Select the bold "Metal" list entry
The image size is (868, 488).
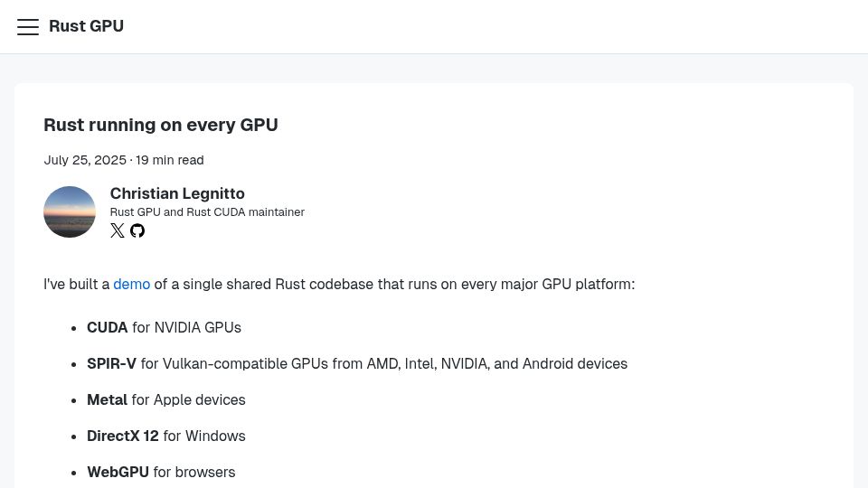(x=107, y=399)
